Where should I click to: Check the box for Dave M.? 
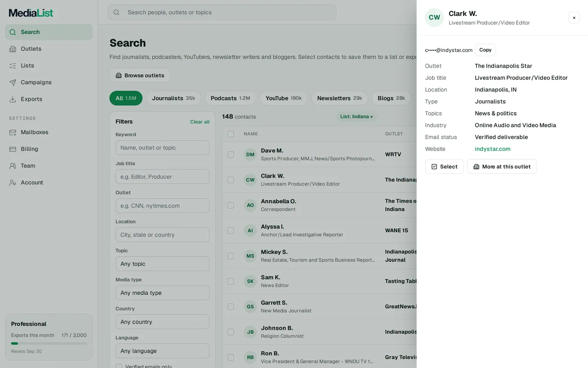[231, 155]
